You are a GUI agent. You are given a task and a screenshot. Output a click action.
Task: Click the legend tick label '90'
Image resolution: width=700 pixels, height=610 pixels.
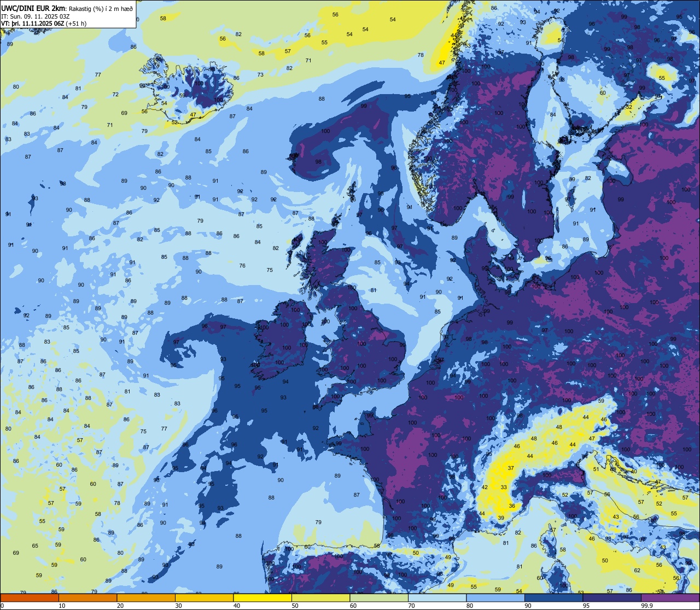click(528, 606)
